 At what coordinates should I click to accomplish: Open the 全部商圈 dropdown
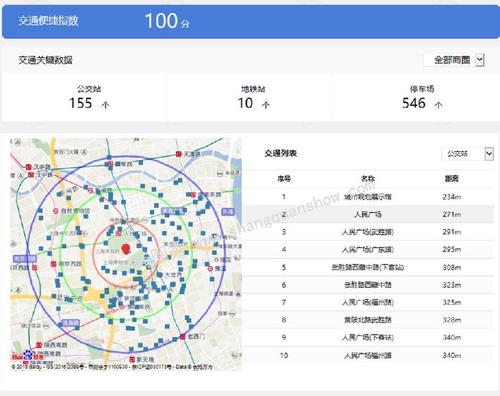[x=454, y=60]
